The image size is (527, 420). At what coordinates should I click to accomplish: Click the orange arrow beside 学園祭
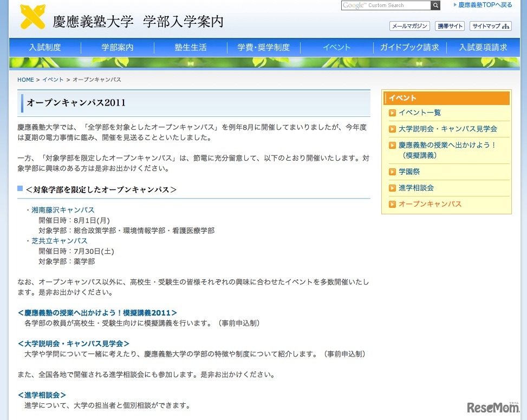[392, 172]
